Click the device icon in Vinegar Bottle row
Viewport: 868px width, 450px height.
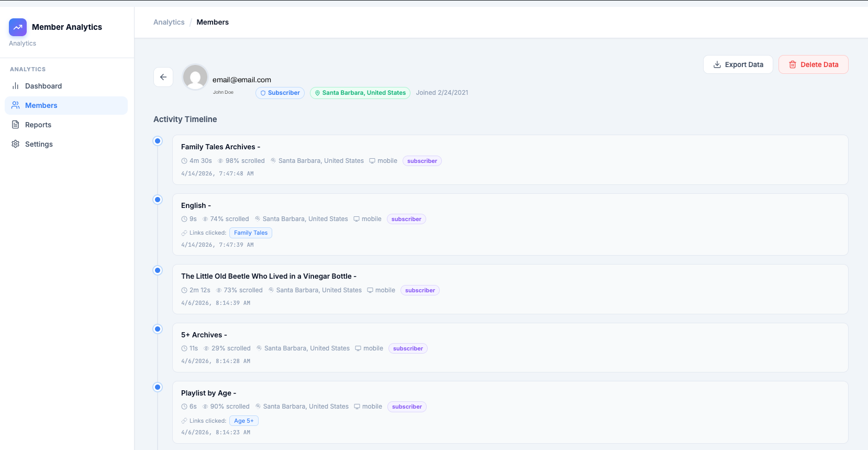(x=370, y=290)
